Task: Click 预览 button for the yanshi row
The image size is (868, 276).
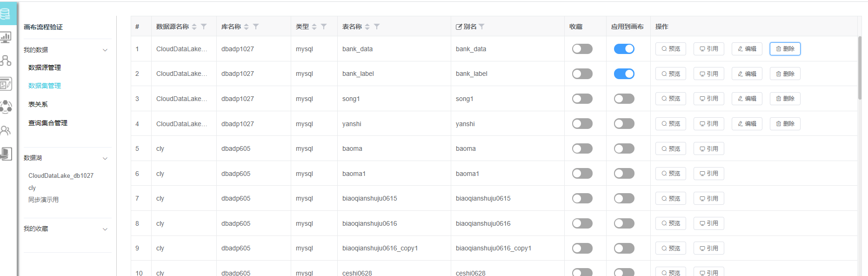Action: 670,124
